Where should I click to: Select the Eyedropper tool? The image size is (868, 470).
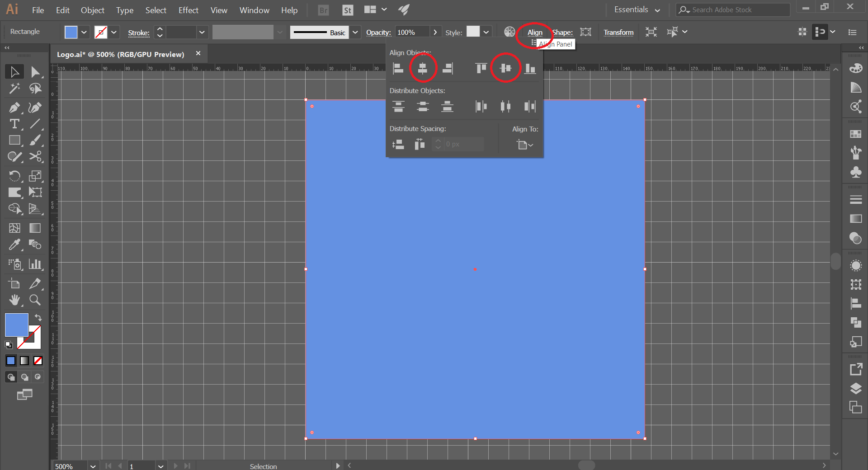pyautogui.click(x=14, y=244)
